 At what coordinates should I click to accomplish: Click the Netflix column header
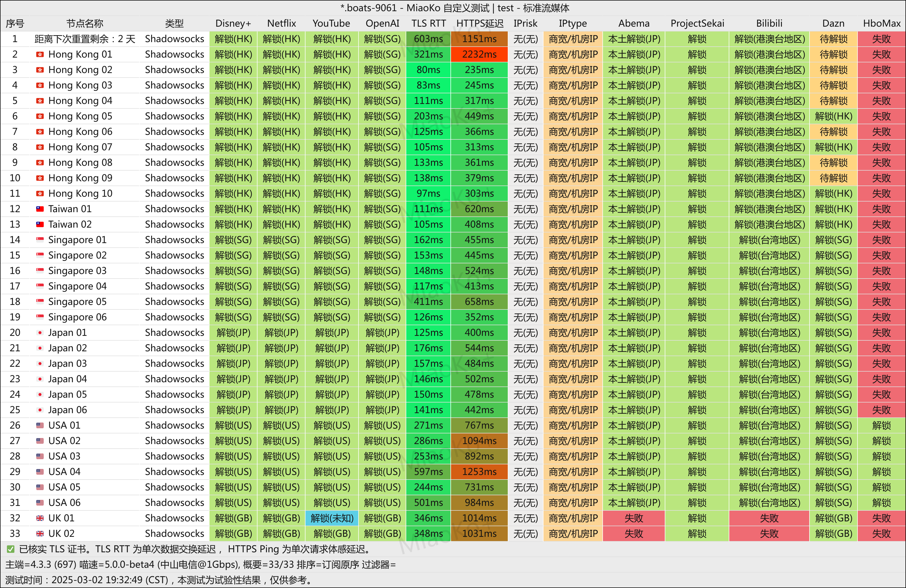point(281,23)
